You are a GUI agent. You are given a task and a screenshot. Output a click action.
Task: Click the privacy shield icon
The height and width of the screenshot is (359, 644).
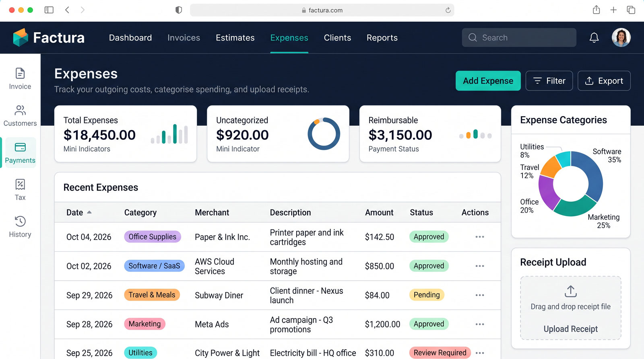click(x=179, y=10)
